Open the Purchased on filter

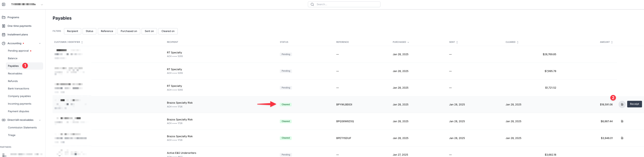129,31
